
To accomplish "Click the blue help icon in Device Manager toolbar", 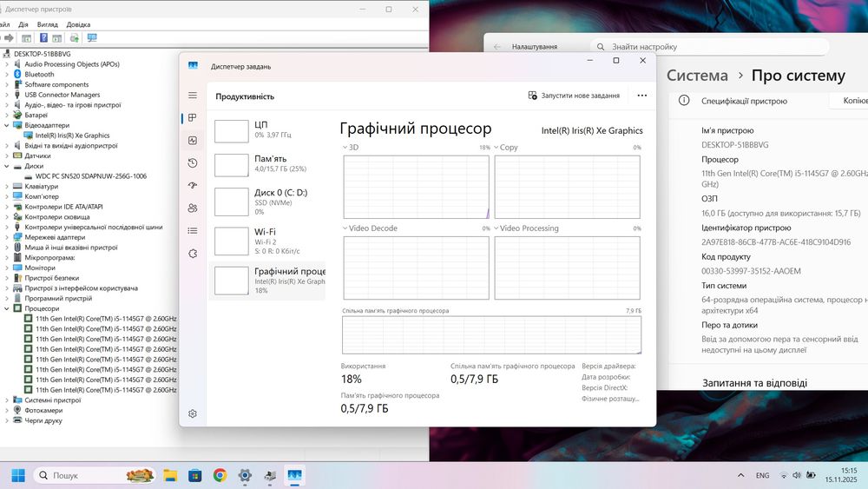I will point(43,37).
